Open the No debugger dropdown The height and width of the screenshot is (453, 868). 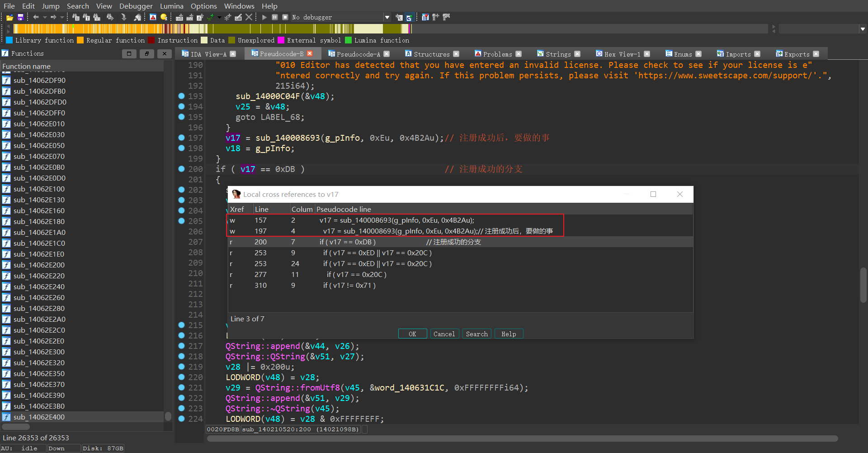pyautogui.click(x=387, y=17)
